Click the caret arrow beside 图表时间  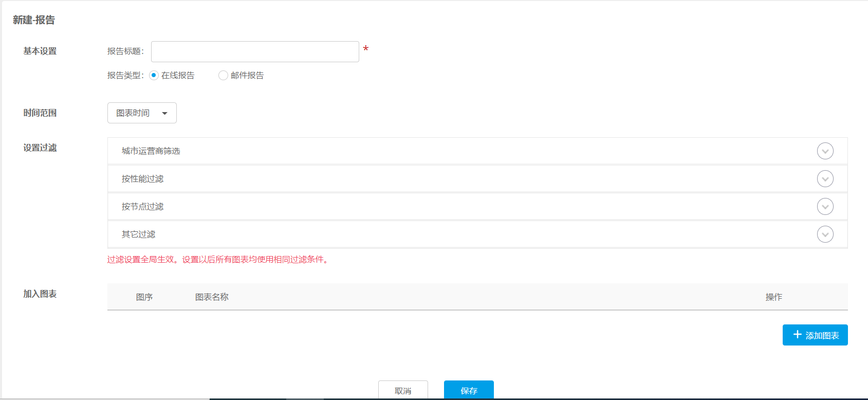[x=164, y=113]
